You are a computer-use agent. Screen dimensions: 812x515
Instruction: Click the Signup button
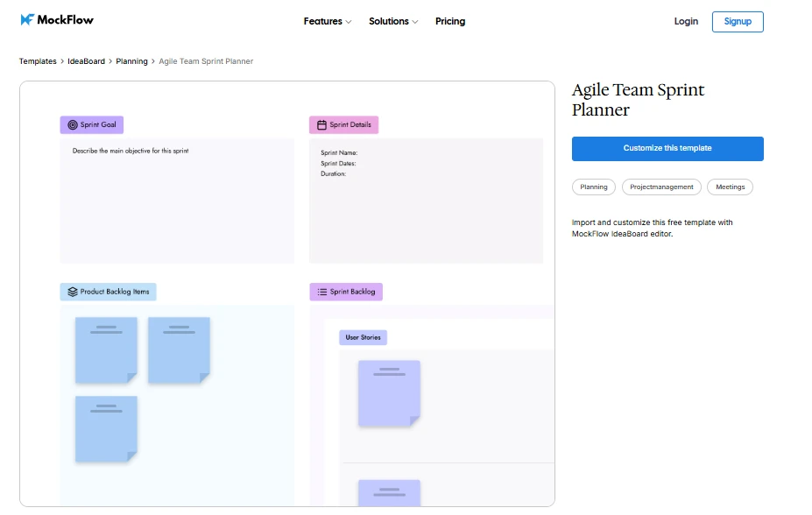coord(738,22)
